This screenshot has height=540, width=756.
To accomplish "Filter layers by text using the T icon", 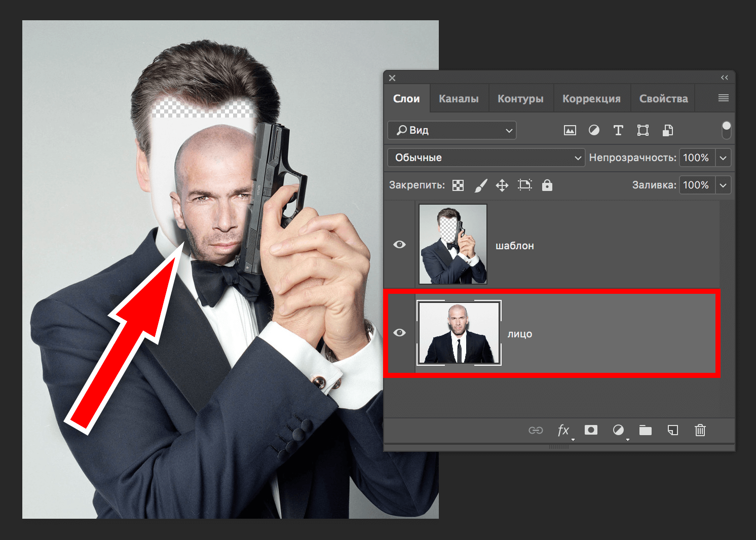I will click(618, 130).
